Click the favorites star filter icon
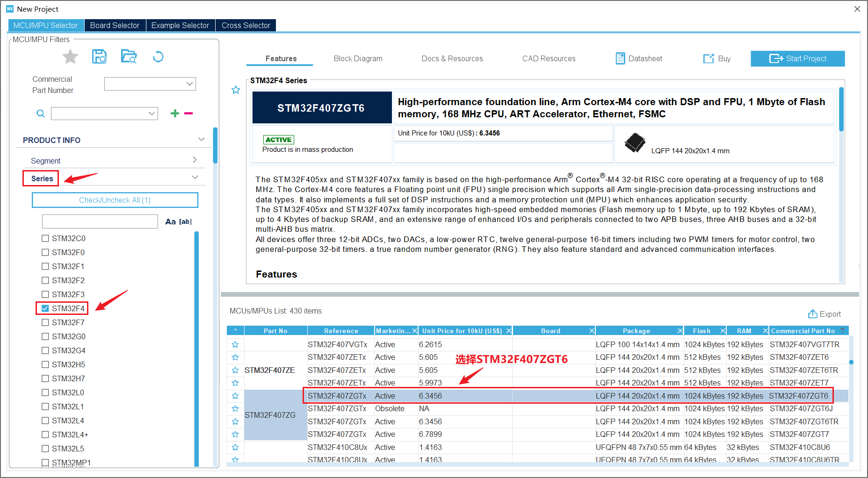Image resolution: width=868 pixels, height=478 pixels. pyautogui.click(x=70, y=57)
